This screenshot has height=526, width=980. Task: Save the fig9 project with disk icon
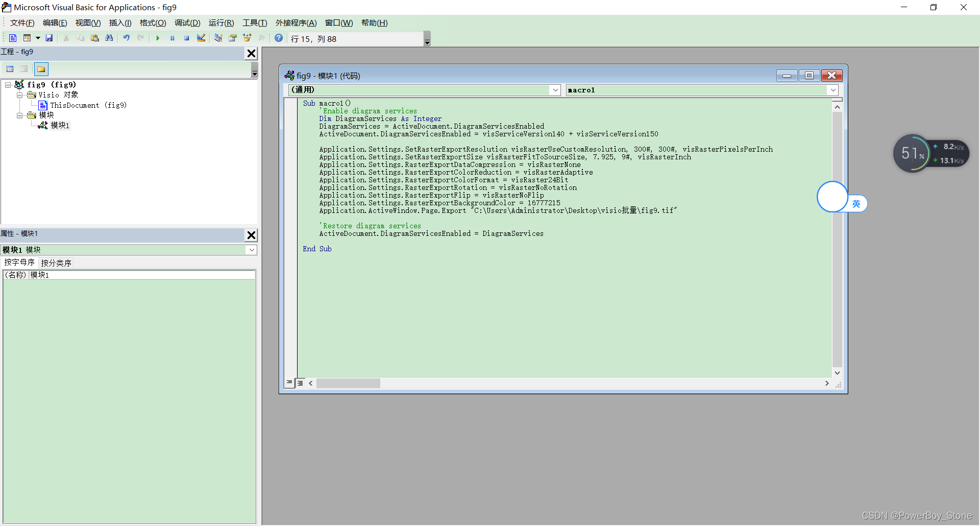49,38
